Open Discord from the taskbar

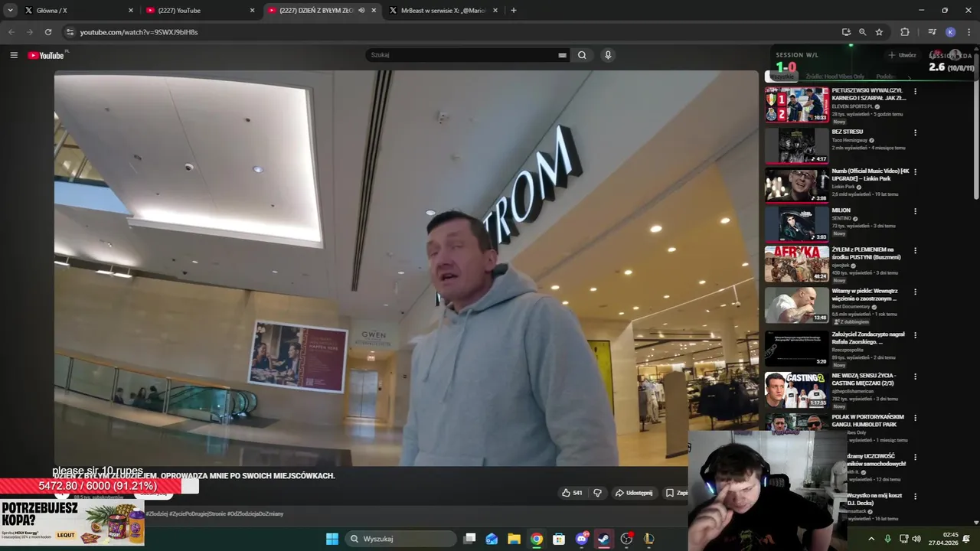point(582,539)
